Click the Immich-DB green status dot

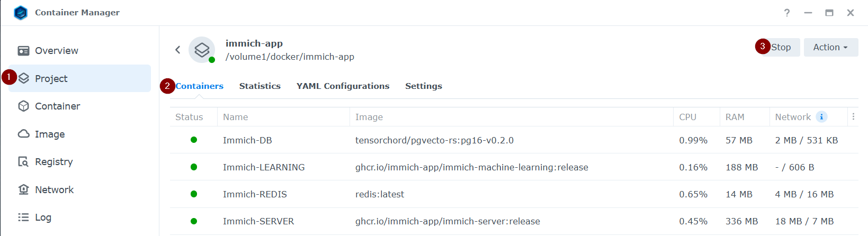click(194, 140)
